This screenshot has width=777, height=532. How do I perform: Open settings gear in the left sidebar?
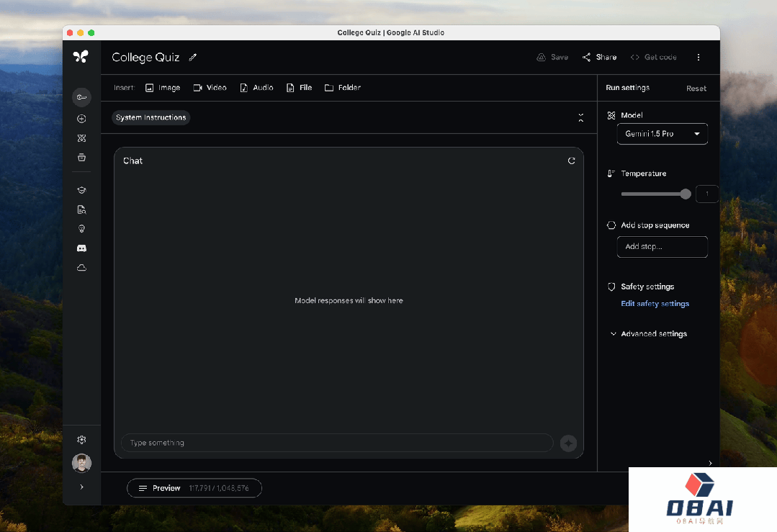[x=81, y=440]
